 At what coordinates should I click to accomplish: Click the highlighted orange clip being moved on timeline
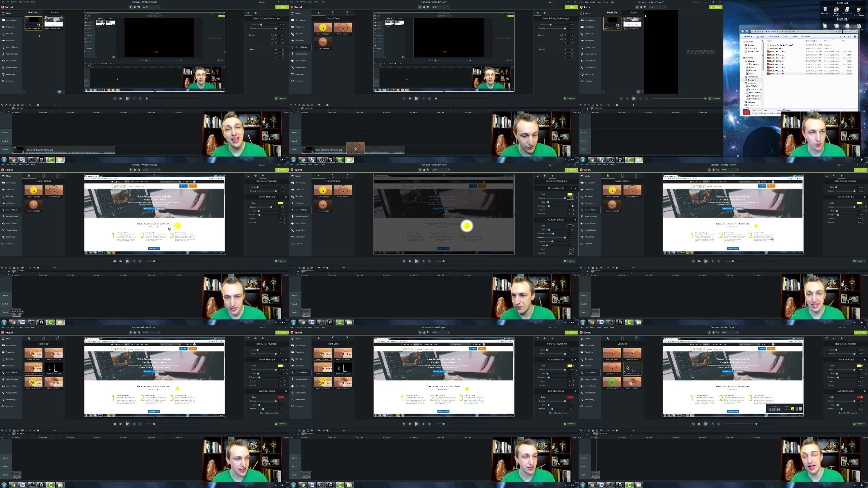pos(355,147)
